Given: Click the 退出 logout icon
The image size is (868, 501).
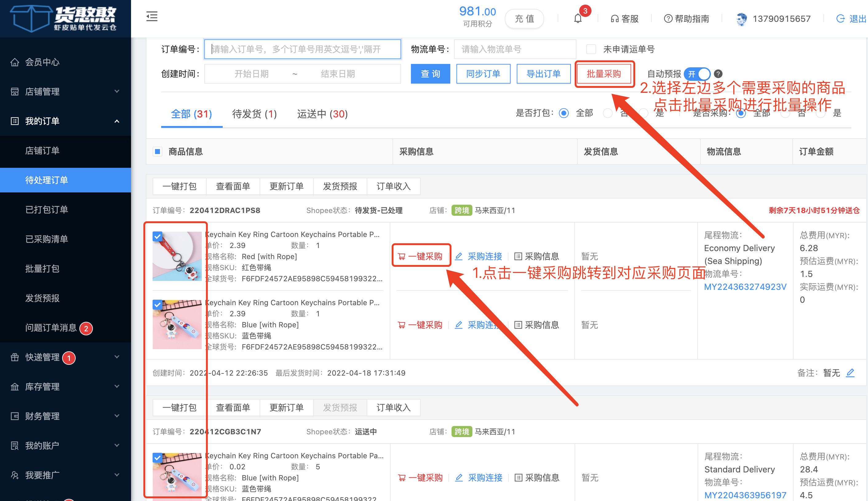Looking at the screenshot, I should click(840, 18).
